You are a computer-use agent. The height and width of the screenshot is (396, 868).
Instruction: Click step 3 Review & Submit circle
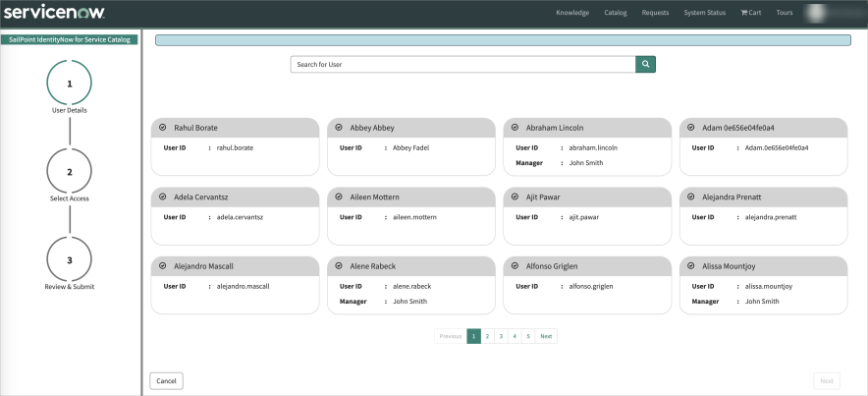pyautogui.click(x=69, y=260)
